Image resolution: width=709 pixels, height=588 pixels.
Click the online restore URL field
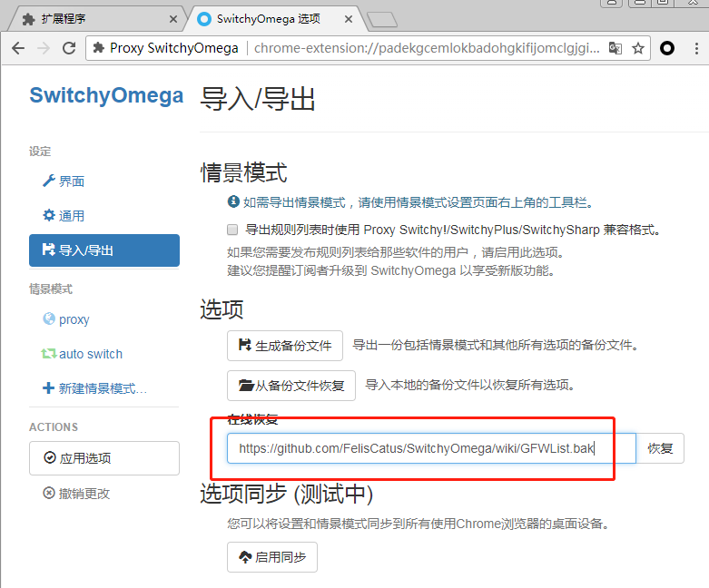(431, 448)
